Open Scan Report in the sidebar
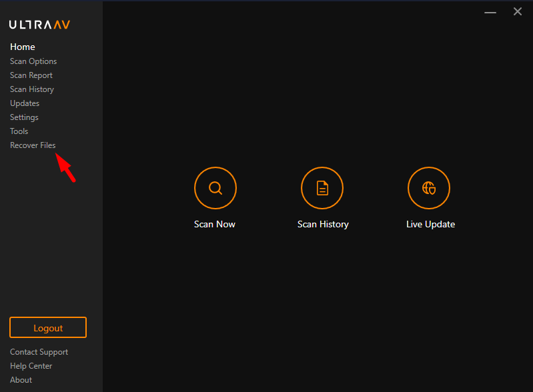The image size is (533, 392). pyautogui.click(x=31, y=75)
